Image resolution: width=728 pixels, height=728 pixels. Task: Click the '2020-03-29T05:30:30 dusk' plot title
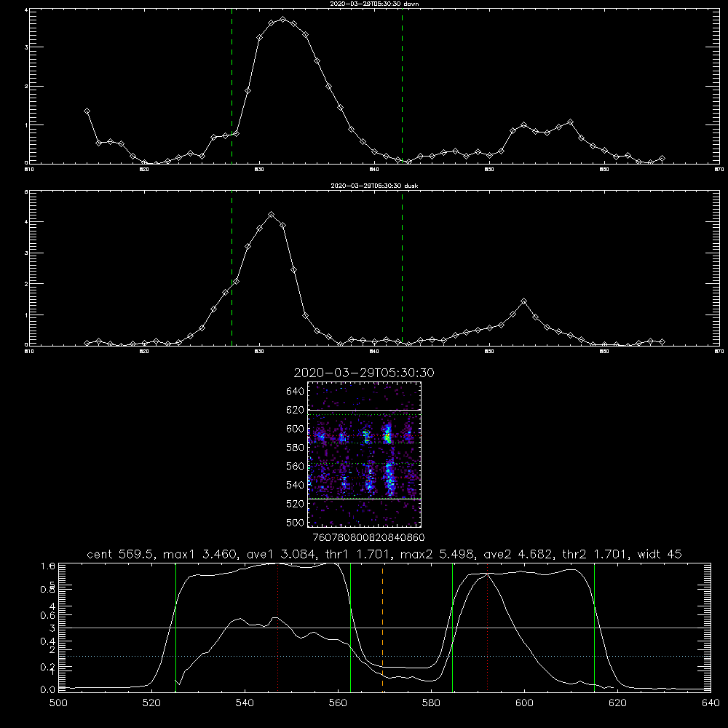(374, 186)
